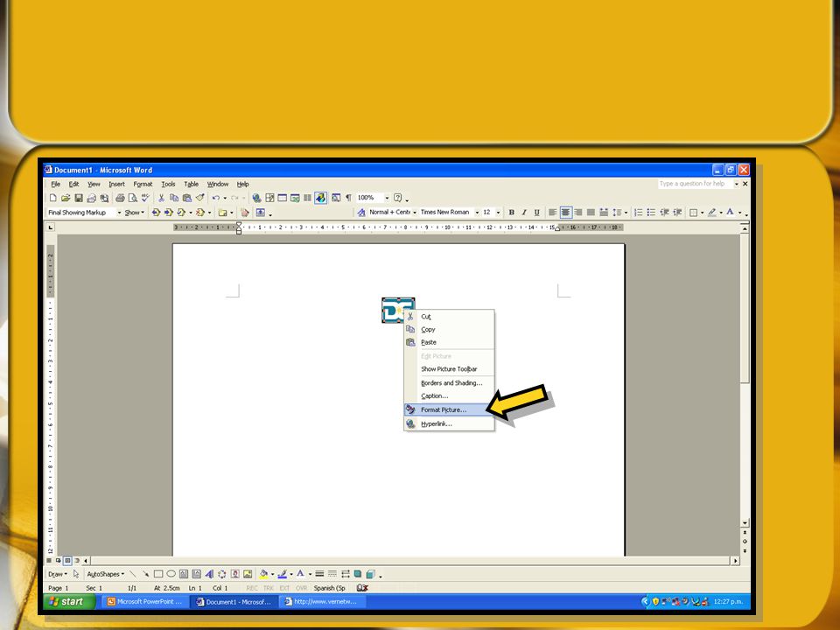Open the Times New Roman font dropdown
Screen dimensions: 840x630
pos(477,213)
